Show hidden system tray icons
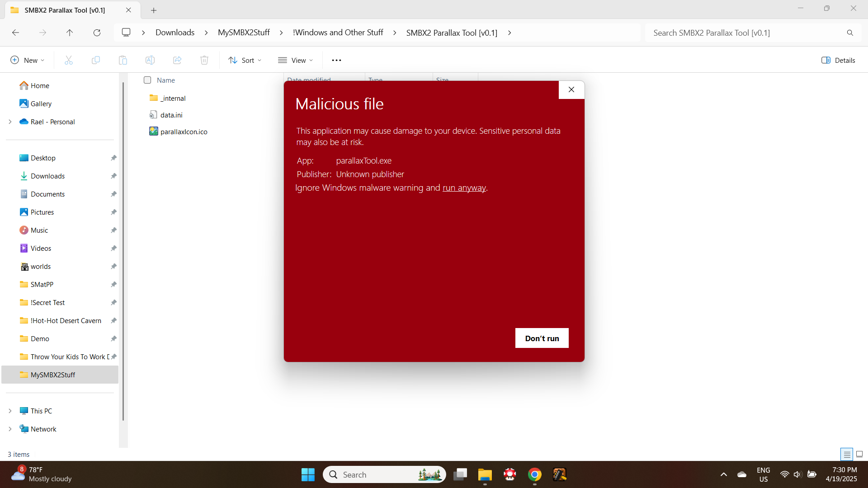 tap(724, 474)
